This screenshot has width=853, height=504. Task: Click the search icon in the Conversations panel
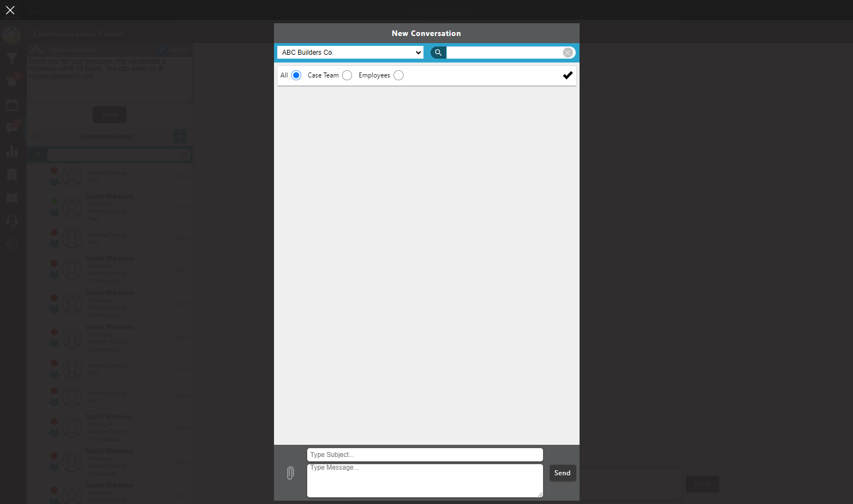[37, 155]
